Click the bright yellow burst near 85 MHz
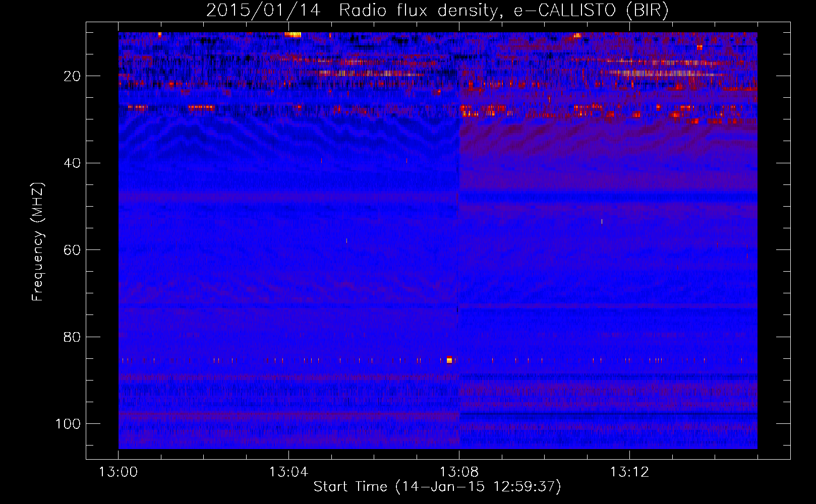The image size is (816, 504). (449, 359)
